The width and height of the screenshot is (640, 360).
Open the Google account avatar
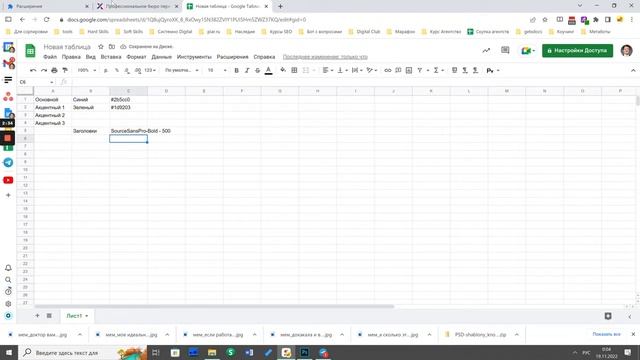point(627,51)
